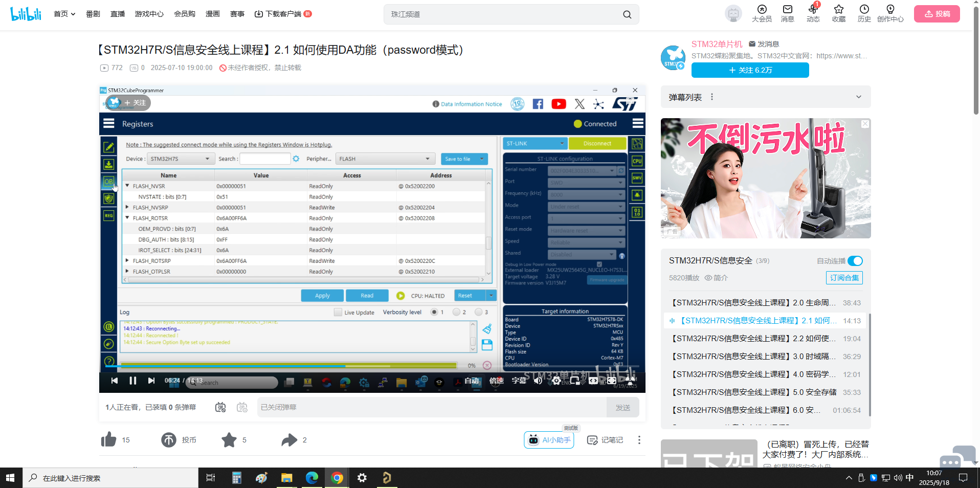Viewport: 980px width, 488px height.
Task: Open the player in fullscreen
Action: coord(630,381)
